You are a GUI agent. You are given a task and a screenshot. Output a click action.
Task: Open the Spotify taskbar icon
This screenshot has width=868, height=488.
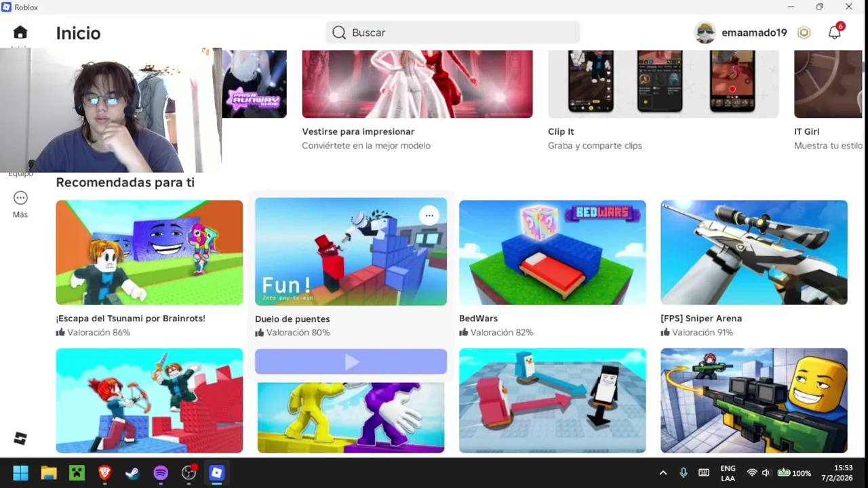pos(161,473)
